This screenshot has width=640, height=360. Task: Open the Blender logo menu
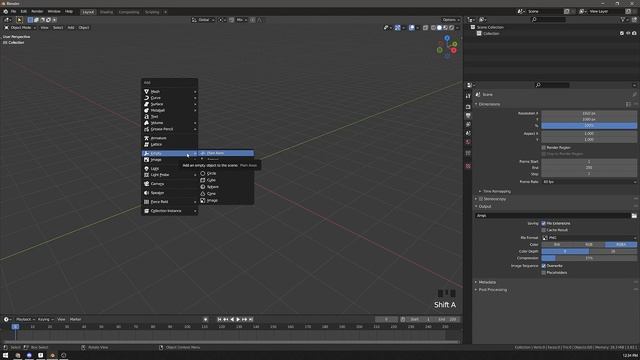[x=5, y=11]
